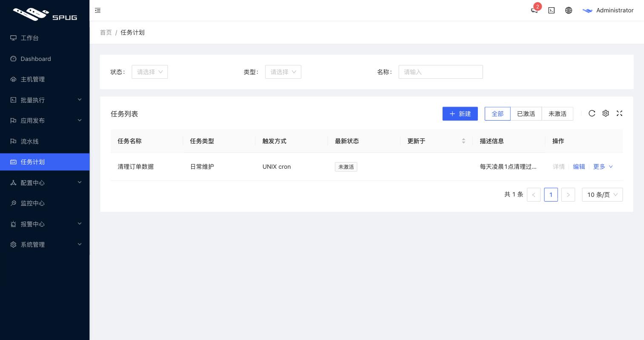Click the 未激活 status tag in row
Image resolution: width=644 pixels, height=340 pixels.
tap(346, 167)
